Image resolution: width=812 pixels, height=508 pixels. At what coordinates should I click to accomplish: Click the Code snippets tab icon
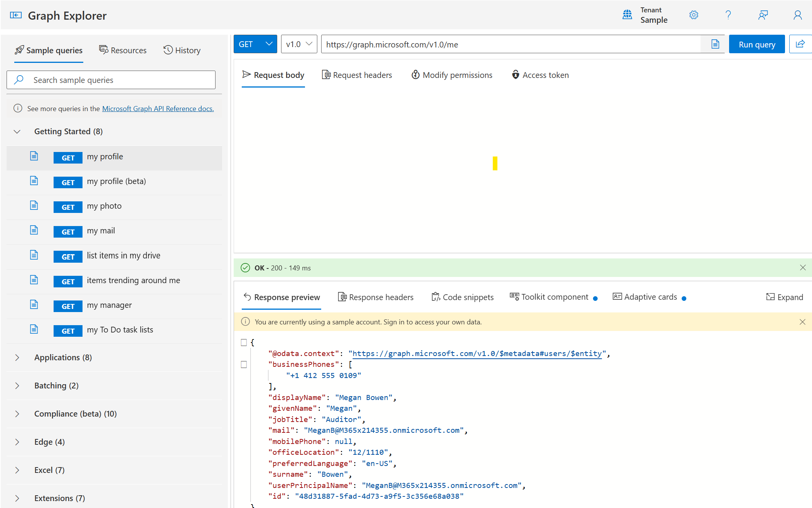click(x=435, y=297)
